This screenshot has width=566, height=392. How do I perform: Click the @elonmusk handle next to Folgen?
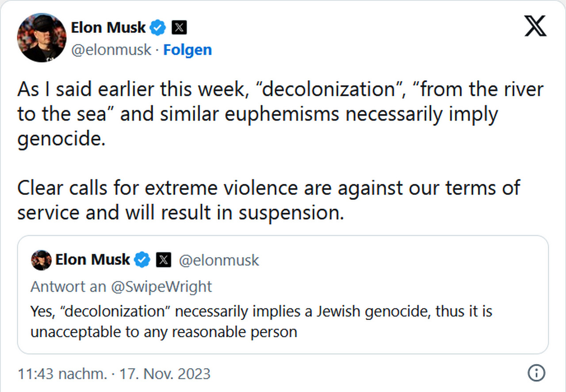coord(111,50)
